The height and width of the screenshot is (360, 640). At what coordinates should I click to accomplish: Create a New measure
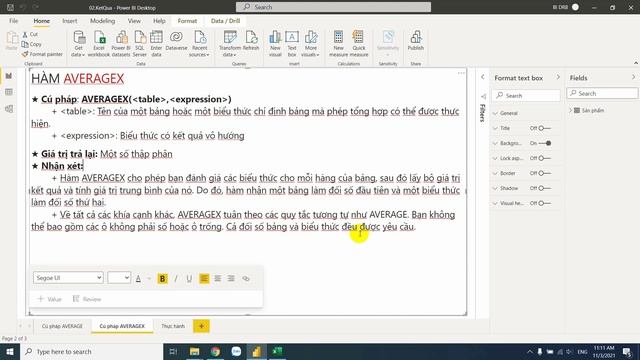338,44
